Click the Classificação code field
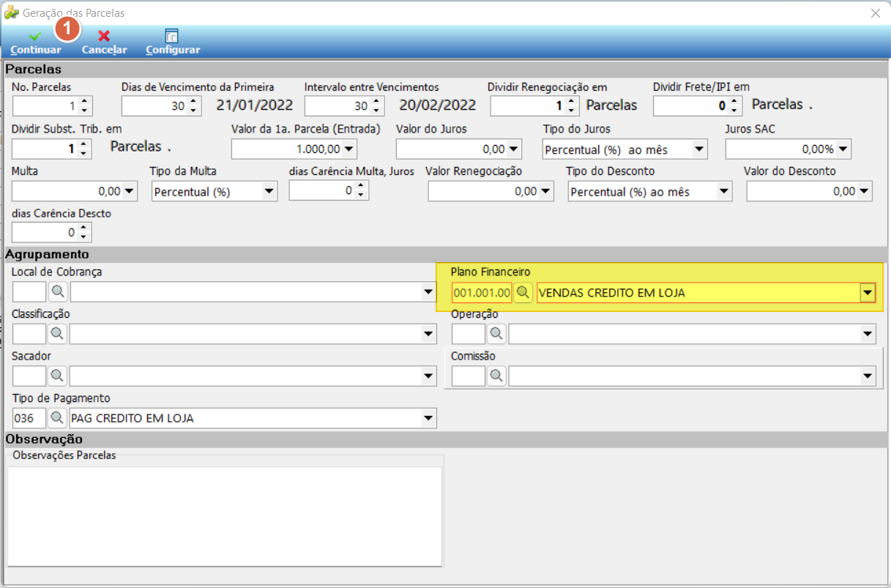The image size is (891, 588). (29, 334)
